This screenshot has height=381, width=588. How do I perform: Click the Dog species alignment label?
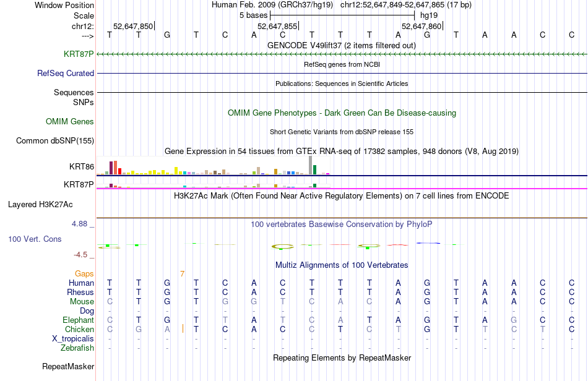point(87,311)
